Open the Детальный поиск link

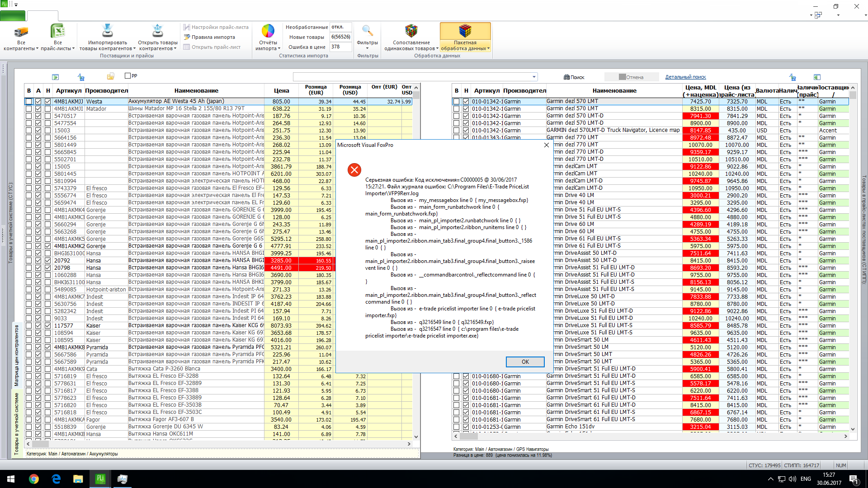[685, 77]
